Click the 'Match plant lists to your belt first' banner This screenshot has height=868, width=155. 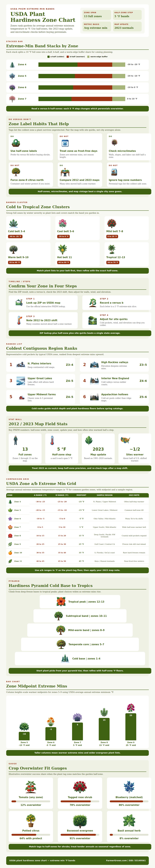point(77,271)
